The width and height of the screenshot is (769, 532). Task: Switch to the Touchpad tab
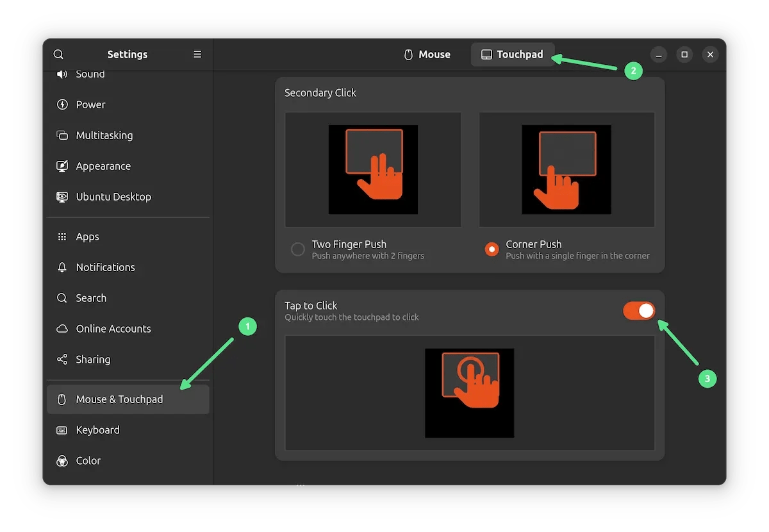pos(513,54)
